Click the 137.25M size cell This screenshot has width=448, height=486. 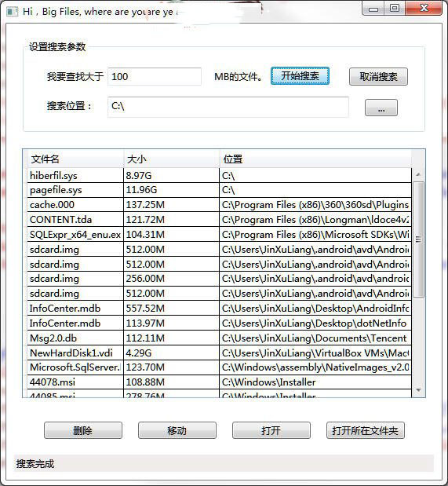pyautogui.click(x=171, y=205)
